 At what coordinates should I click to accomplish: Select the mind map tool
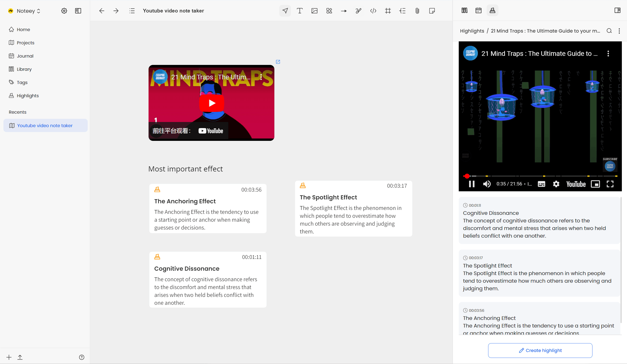402,11
